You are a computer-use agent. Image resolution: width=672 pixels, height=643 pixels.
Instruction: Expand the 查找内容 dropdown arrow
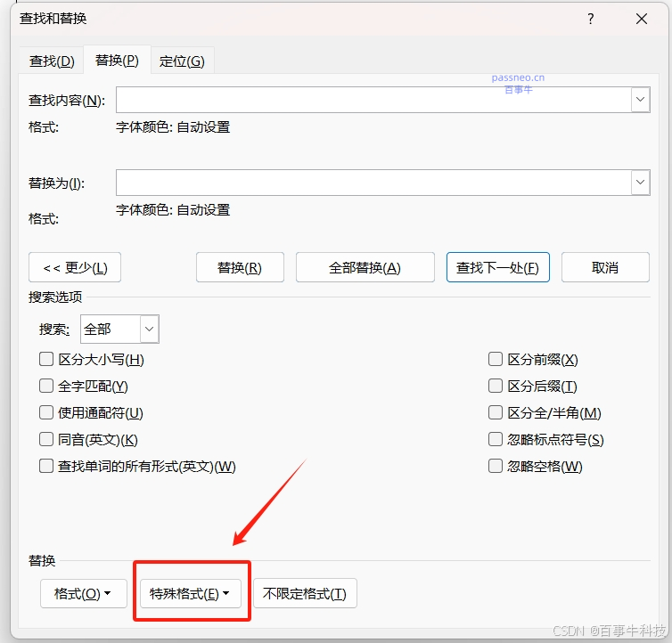[x=640, y=100]
